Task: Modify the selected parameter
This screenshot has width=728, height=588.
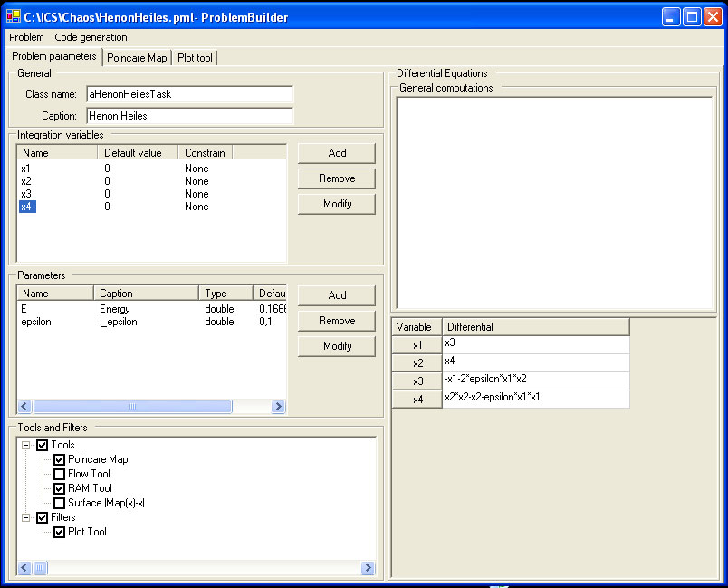Action: click(337, 346)
